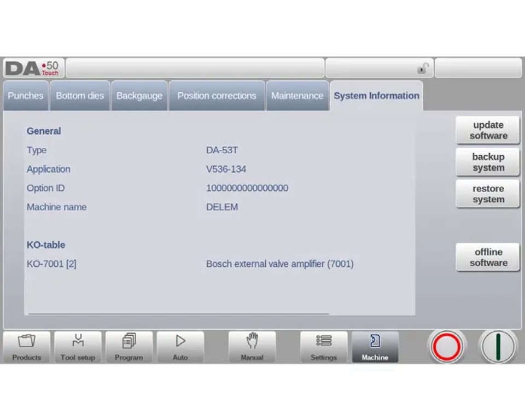Open the Program mode
Viewport: 525px width, 420px height.
pos(129,347)
